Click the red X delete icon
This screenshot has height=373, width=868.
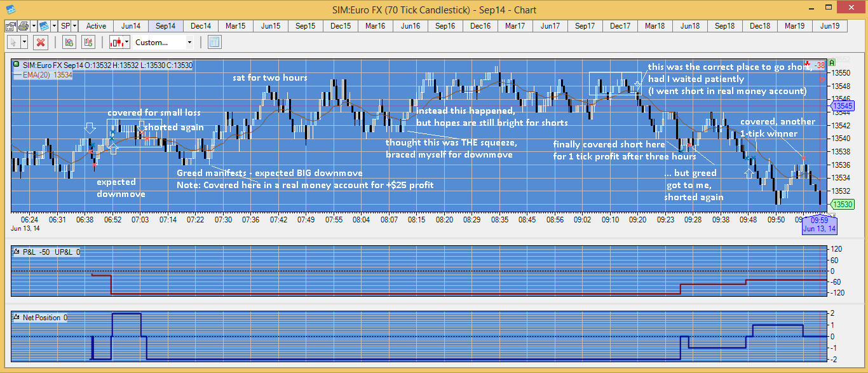pos(41,43)
